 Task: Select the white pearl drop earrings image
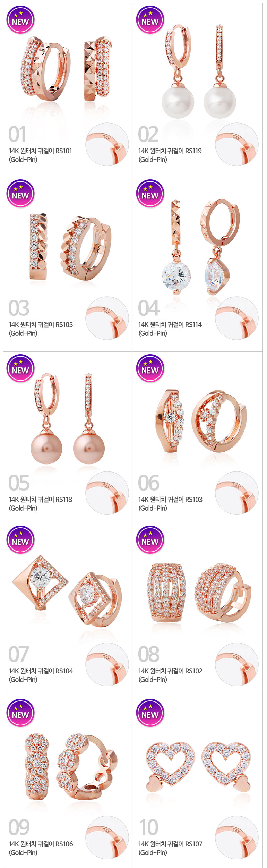click(198, 71)
